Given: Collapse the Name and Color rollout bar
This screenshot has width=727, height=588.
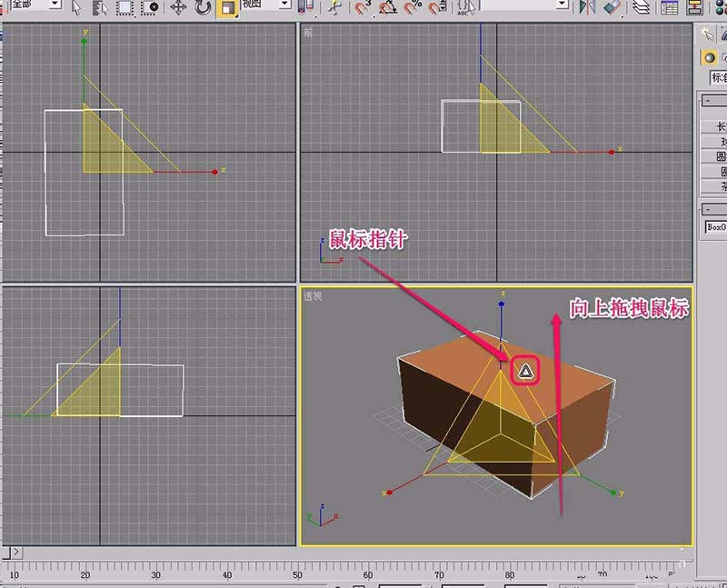Looking at the screenshot, I should pyautogui.click(x=713, y=209).
